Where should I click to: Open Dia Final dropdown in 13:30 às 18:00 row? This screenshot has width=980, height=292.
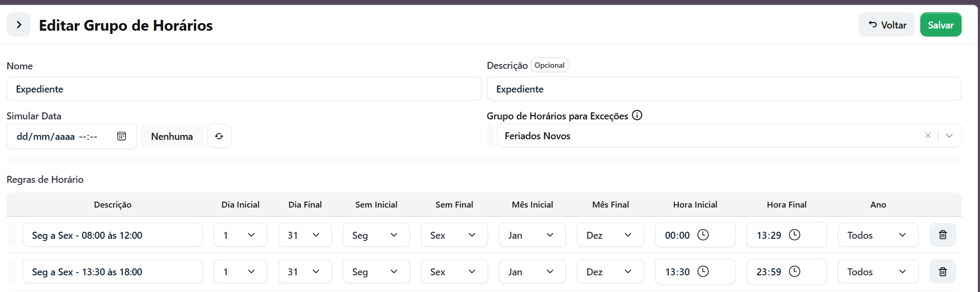[305, 272]
